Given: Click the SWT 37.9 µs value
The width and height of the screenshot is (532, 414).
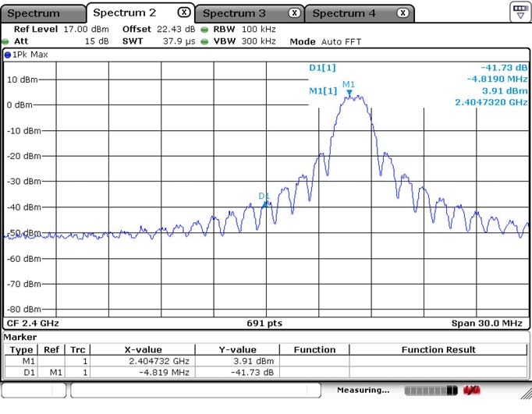Looking at the screenshot, I should (x=179, y=41).
